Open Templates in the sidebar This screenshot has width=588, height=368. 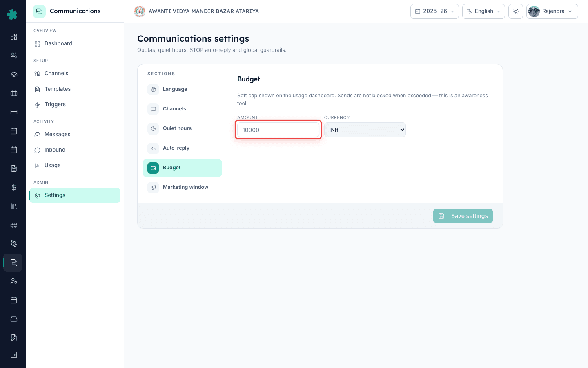coord(75,89)
